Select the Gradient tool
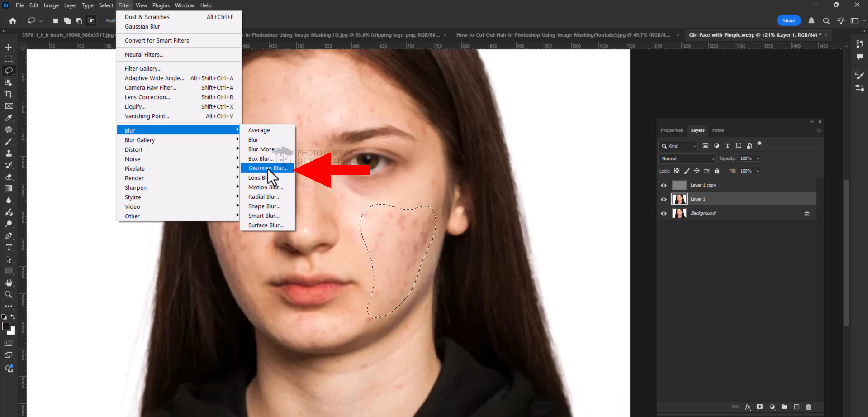This screenshot has height=417, width=868. tap(9, 188)
